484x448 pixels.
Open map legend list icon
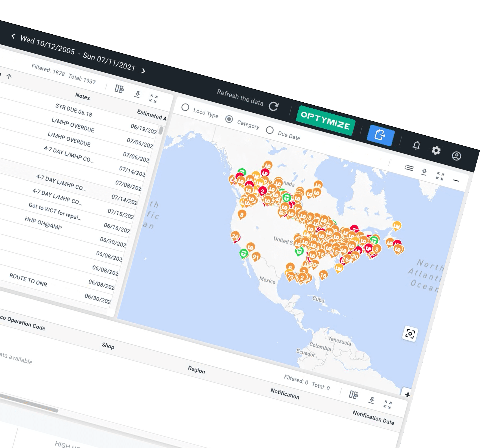click(409, 167)
